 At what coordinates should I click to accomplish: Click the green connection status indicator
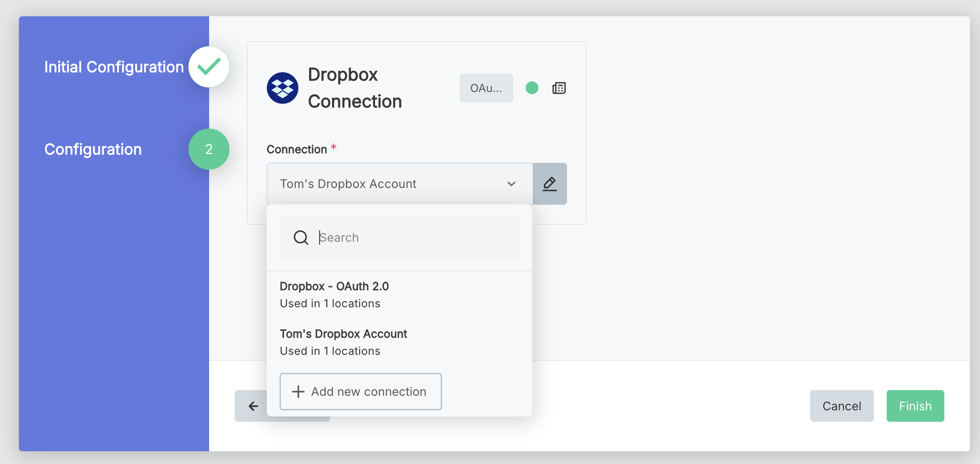(x=532, y=88)
